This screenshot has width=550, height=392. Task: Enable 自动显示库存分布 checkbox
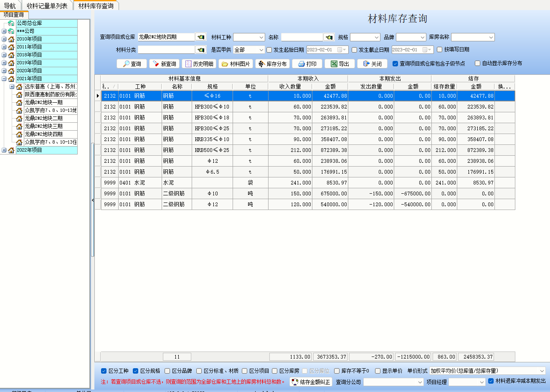click(x=478, y=63)
